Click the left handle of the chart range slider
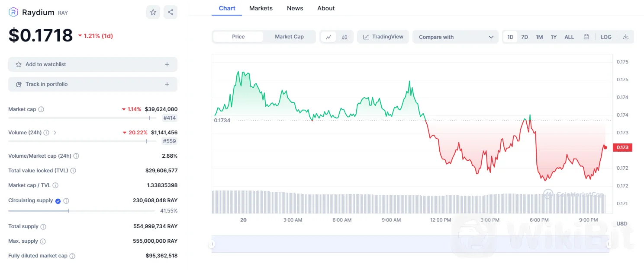 tap(212, 244)
